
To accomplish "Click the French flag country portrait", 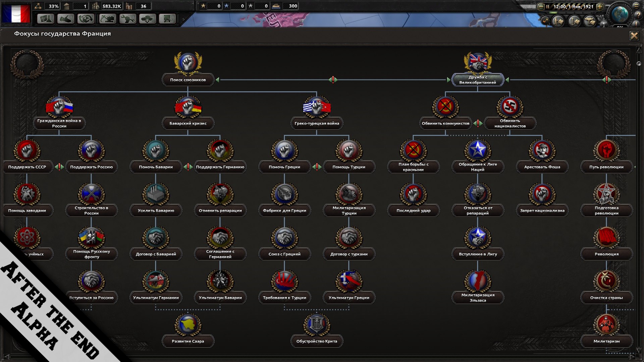I will coord(16,13).
